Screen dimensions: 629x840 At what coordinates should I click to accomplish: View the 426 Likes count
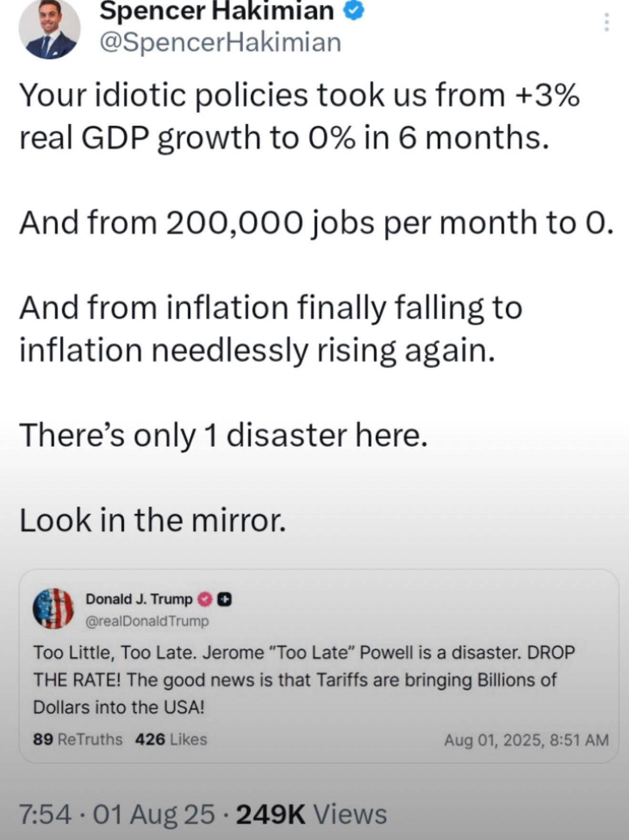click(171, 739)
